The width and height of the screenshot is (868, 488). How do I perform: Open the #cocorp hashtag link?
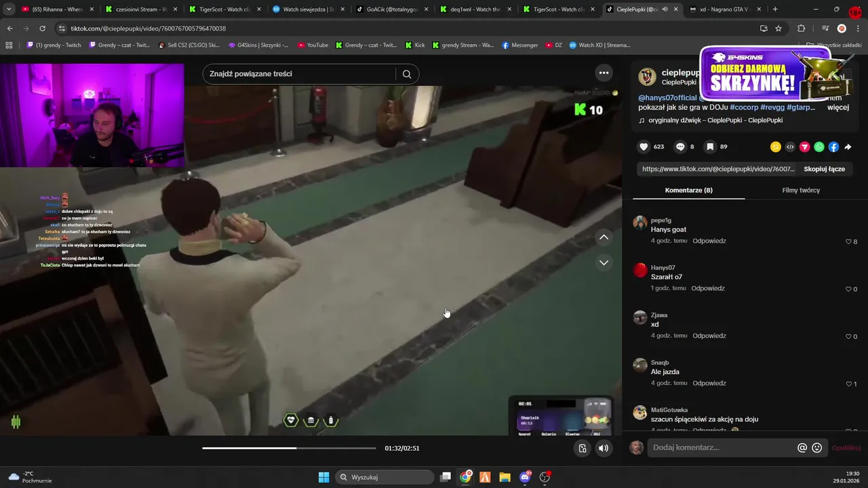(744, 107)
